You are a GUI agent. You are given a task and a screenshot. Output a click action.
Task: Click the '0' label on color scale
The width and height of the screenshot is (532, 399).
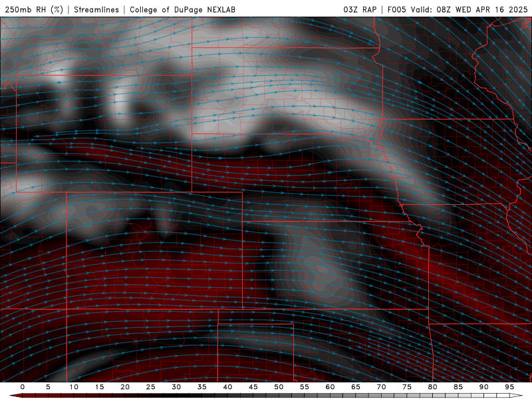click(x=23, y=387)
